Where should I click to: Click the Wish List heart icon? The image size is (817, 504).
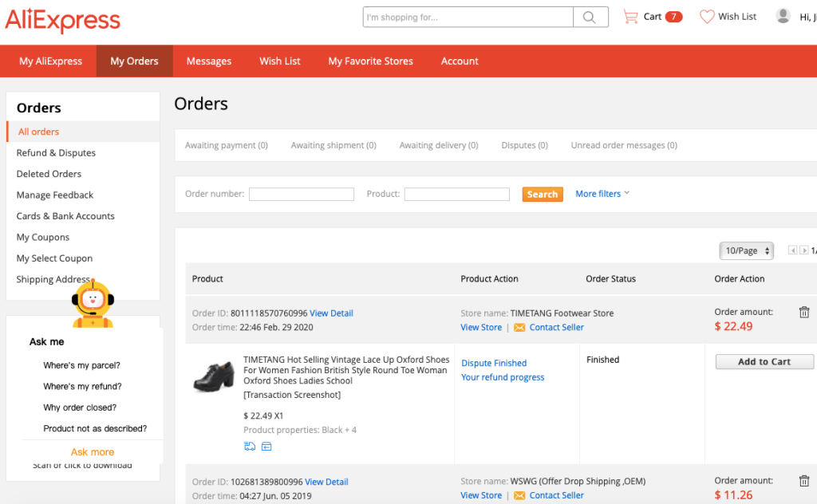[x=707, y=17]
